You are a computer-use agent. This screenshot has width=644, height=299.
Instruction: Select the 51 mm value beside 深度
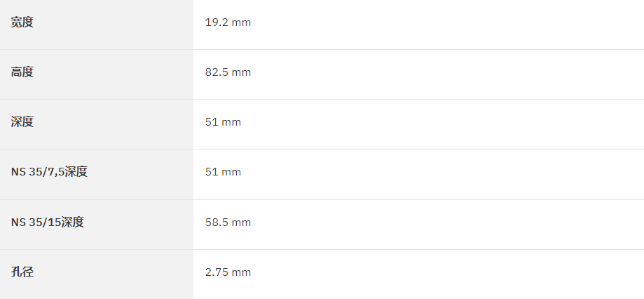coord(223,121)
